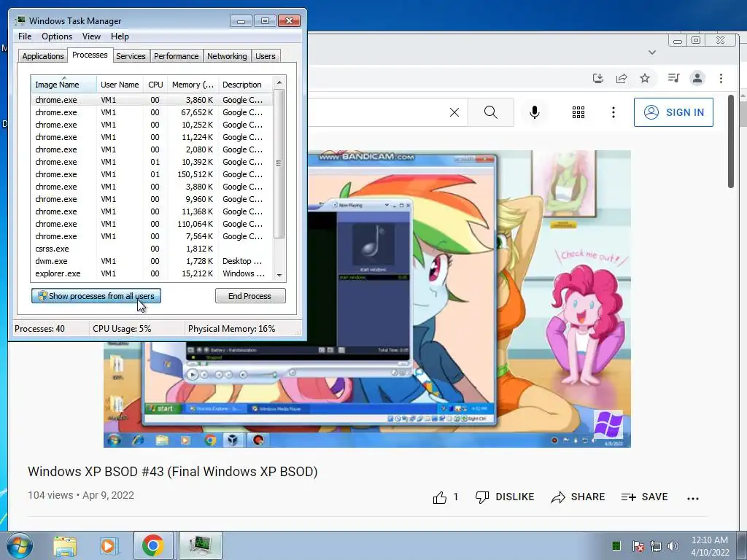Click the SAVE button under video
The width and height of the screenshot is (747, 560).
click(645, 497)
